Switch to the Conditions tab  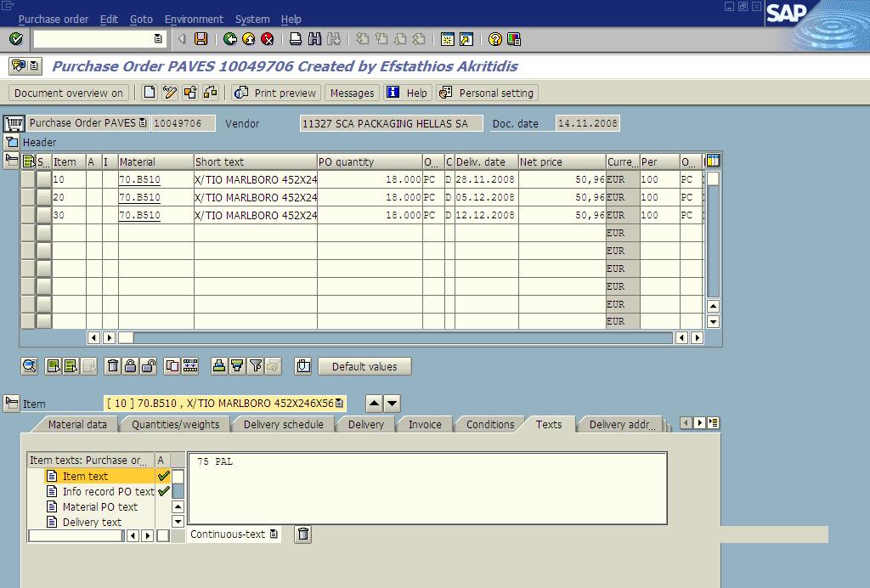490,424
